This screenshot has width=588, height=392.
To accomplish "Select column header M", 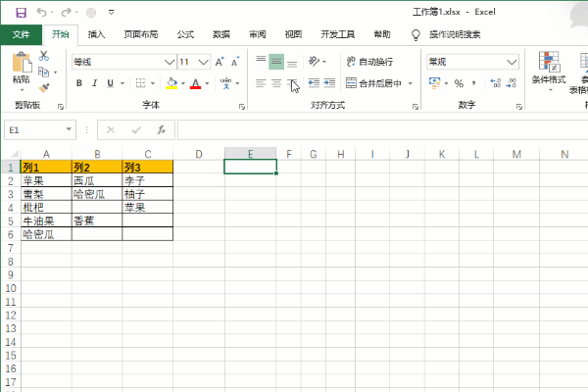I will click(x=516, y=154).
